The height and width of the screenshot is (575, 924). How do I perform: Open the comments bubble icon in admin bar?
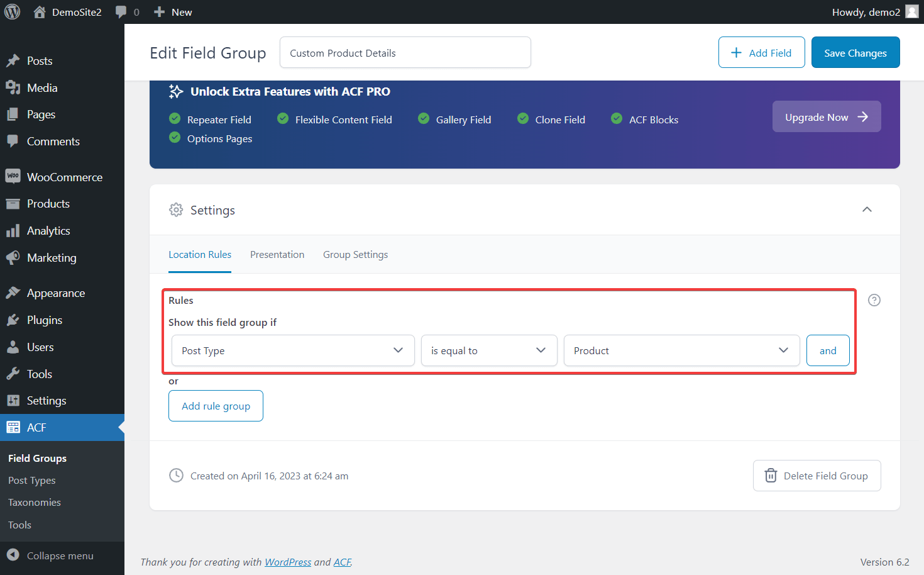click(x=121, y=12)
